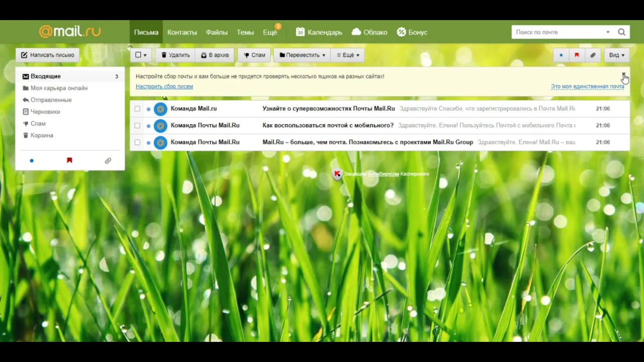
Task: Check box for 'Как воспользоваться почтой' email
Action: click(137, 126)
